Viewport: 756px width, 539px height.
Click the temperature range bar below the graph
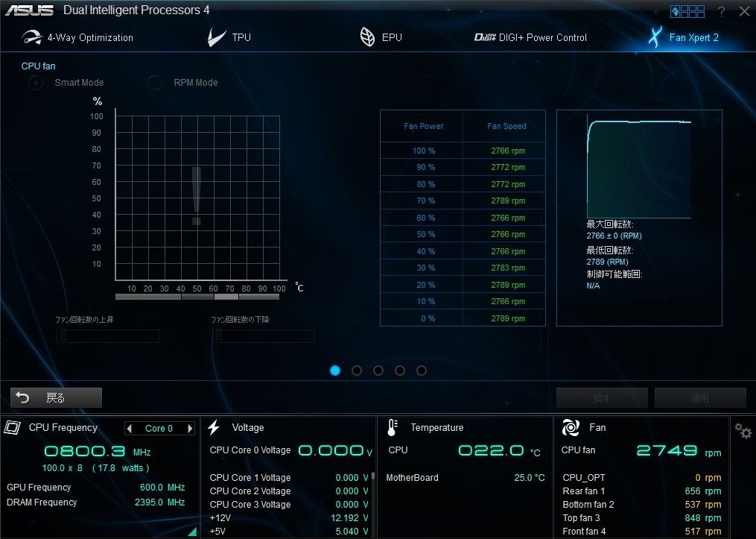(x=197, y=297)
